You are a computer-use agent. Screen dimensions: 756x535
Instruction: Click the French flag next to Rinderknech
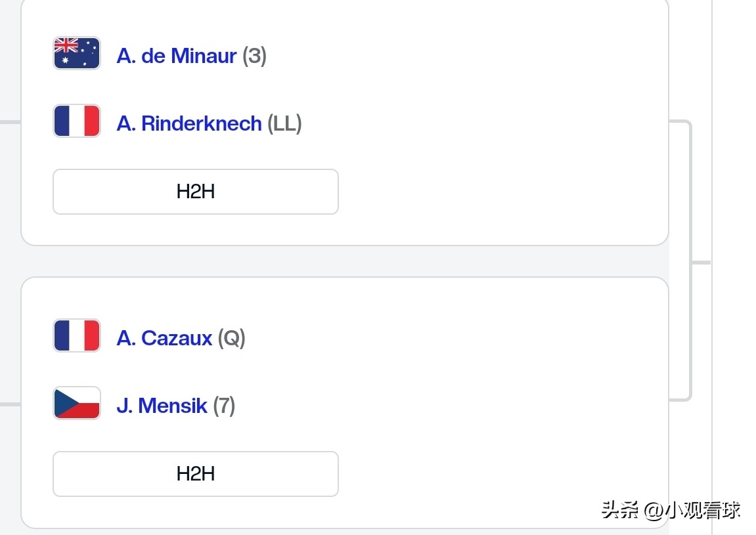[76, 121]
